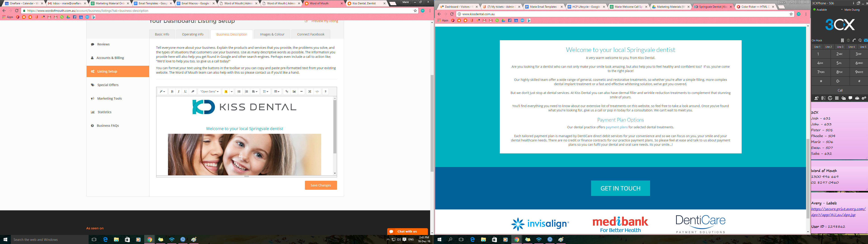Viewport: 868px width, 244px height.
Task: Toggle fullscreen editor mode icon
Action: (310, 92)
